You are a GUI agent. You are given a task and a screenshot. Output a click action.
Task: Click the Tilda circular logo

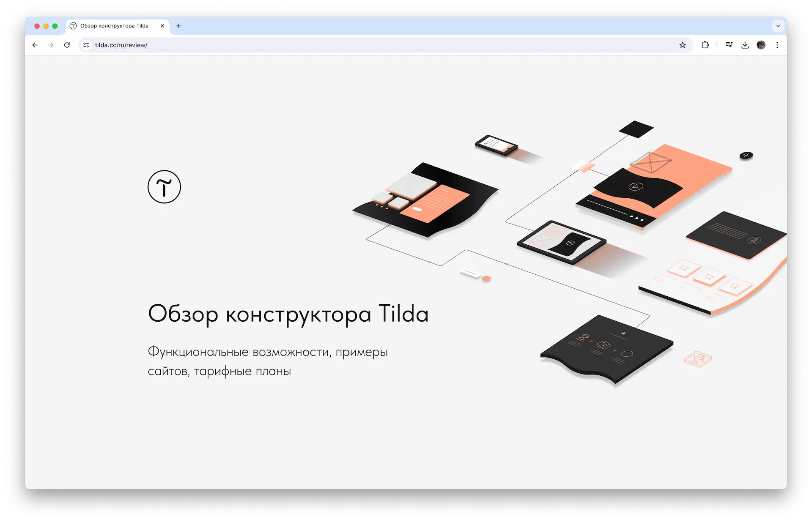coord(164,187)
